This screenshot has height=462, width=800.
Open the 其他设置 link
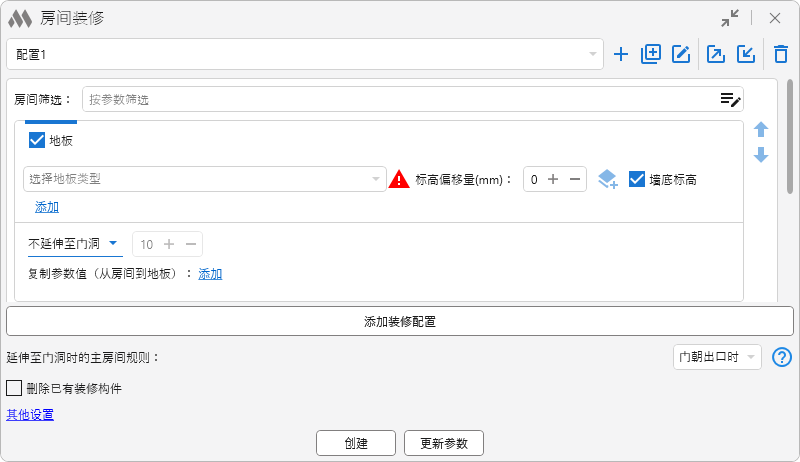[x=30, y=415]
